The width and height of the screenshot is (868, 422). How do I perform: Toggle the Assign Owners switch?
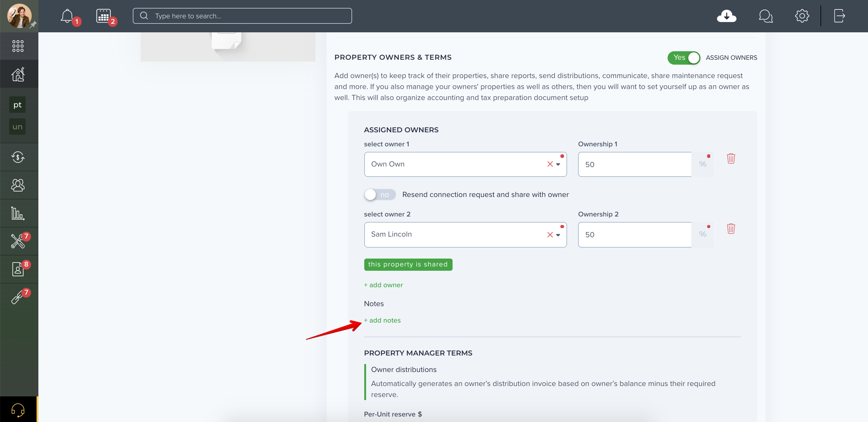tap(684, 58)
